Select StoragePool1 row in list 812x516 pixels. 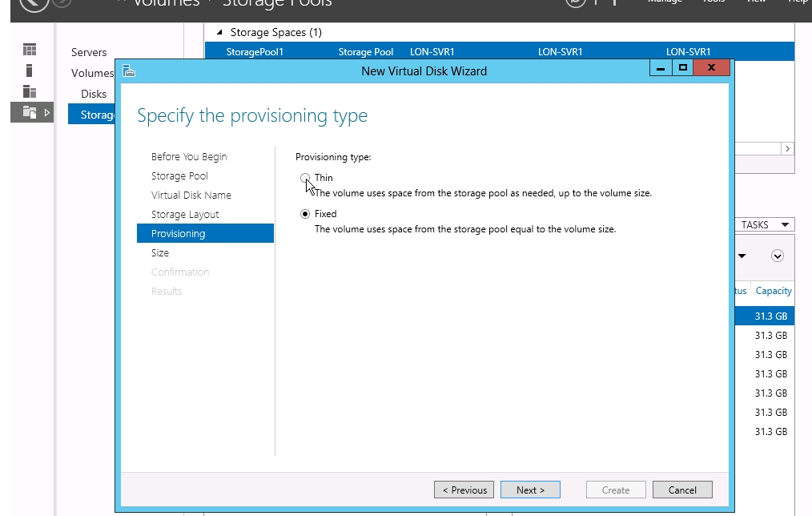pyautogui.click(x=255, y=52)
